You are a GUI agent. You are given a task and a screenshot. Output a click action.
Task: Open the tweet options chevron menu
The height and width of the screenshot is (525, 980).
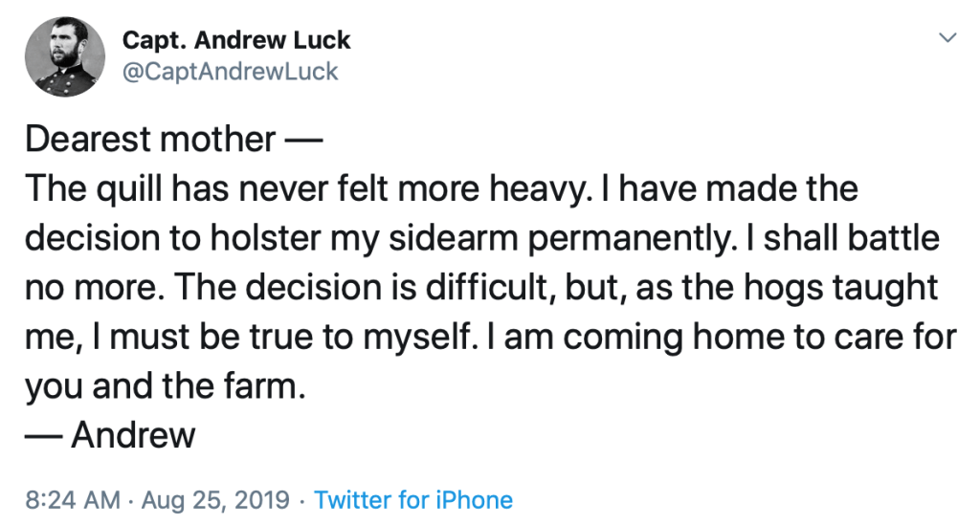(x=948, y=39)
